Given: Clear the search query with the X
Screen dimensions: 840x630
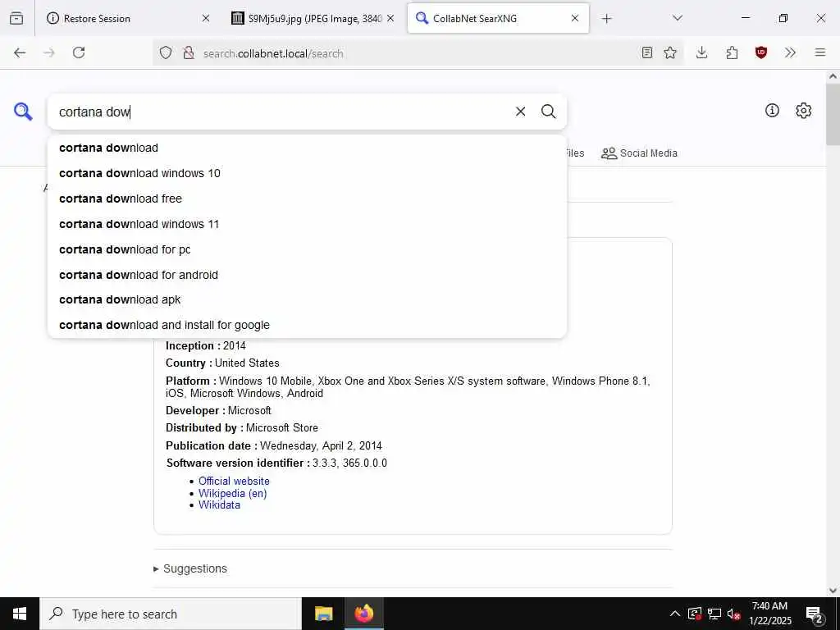Looking at the screenshot, I should pyautogui.click(x=520, y=112).
